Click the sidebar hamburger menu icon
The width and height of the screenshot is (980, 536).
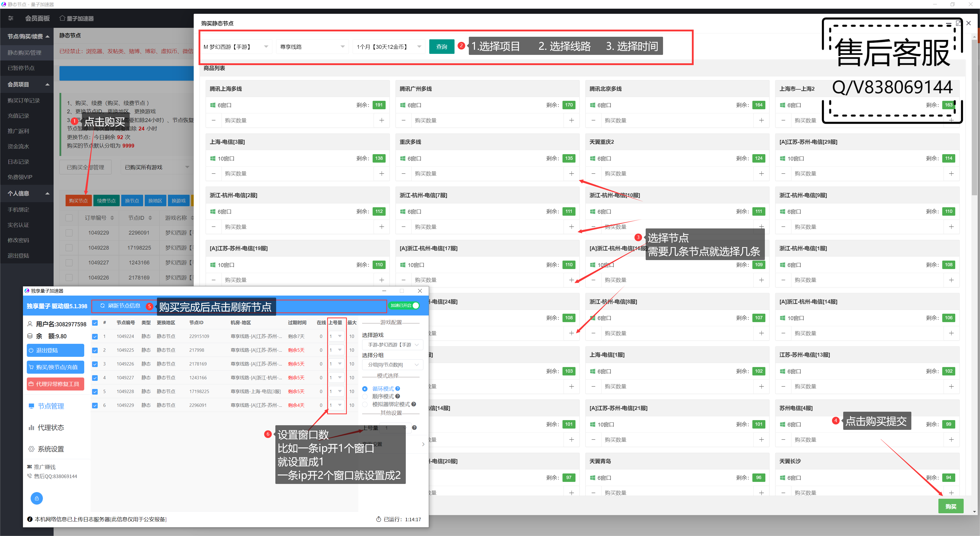pos(11,18)
